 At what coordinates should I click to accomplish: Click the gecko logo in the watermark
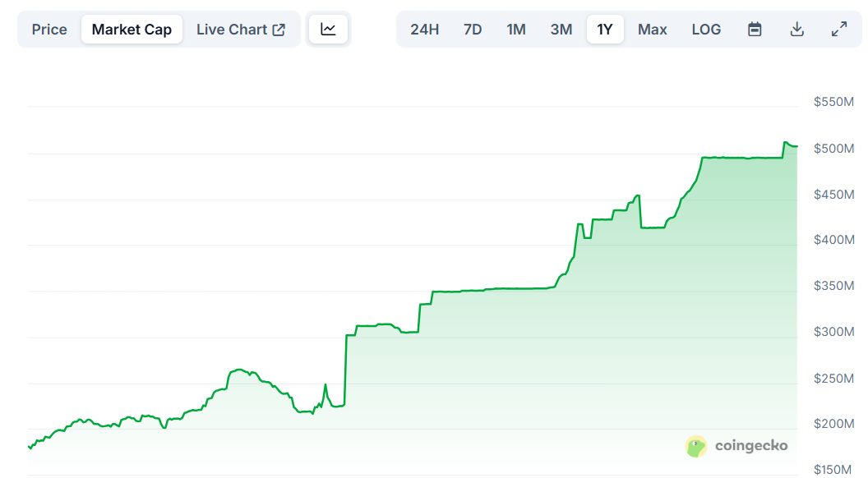pos(695,447)
